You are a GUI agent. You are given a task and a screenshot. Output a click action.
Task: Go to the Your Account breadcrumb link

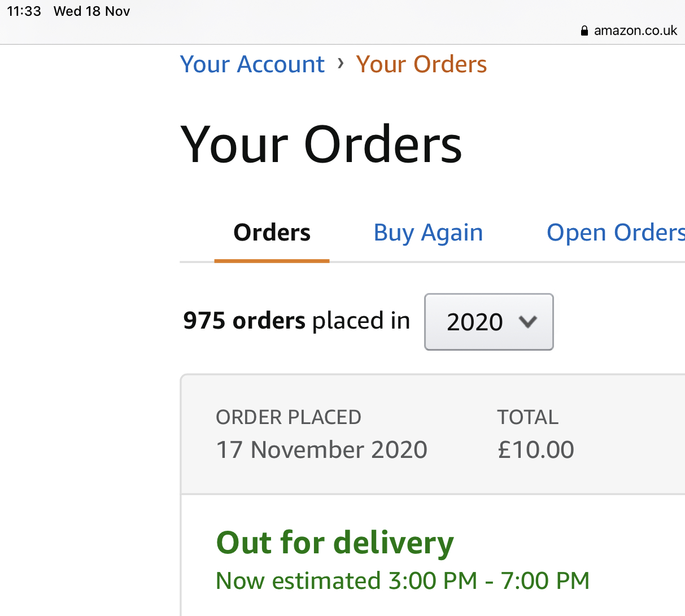252,64
